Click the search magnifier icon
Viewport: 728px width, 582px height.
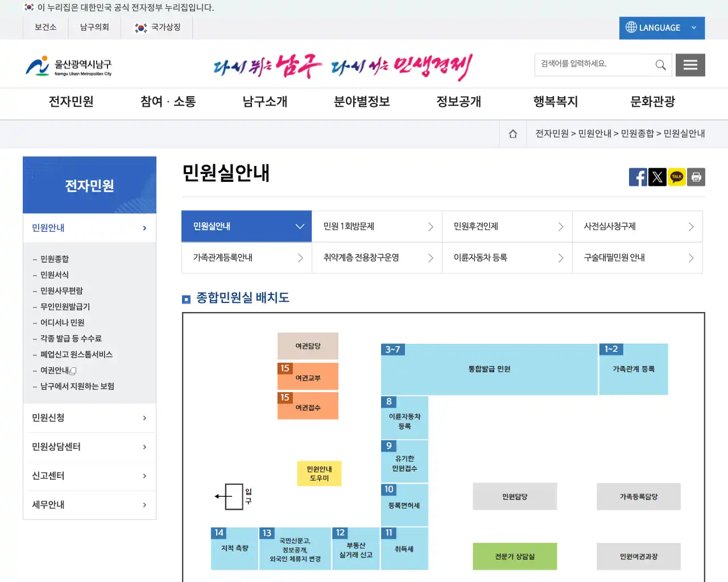pos(660,65)
